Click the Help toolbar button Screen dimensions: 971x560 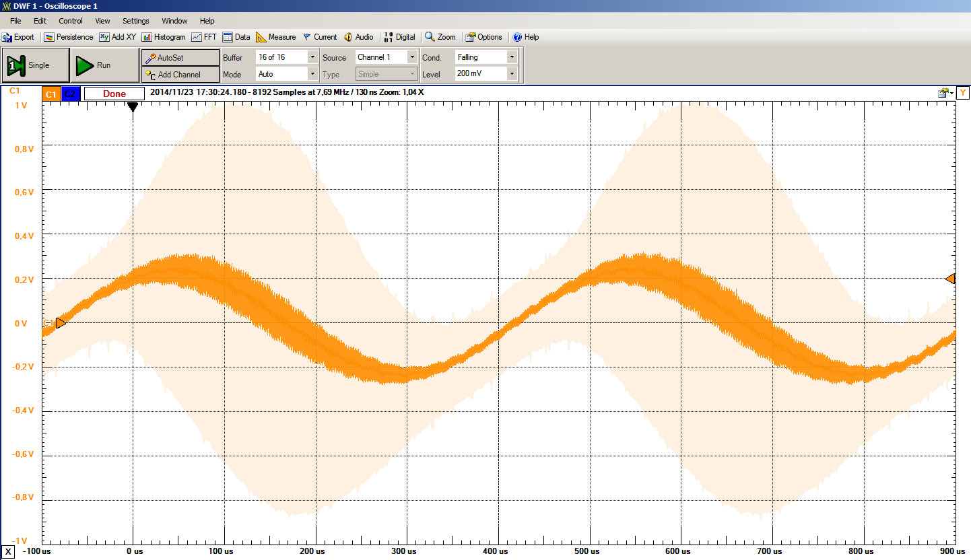(x=526, y=37)
